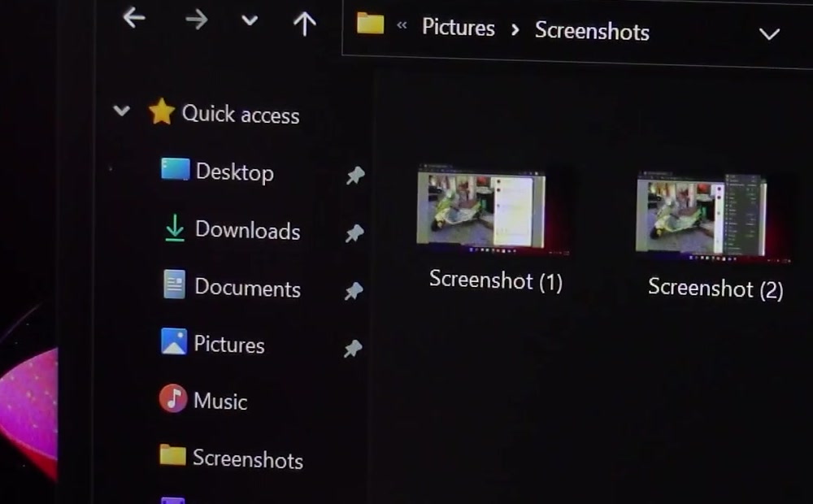Click the Downloads green arrow icon
The height and width of the screenshot is (504, 813).
coord(175,228)
